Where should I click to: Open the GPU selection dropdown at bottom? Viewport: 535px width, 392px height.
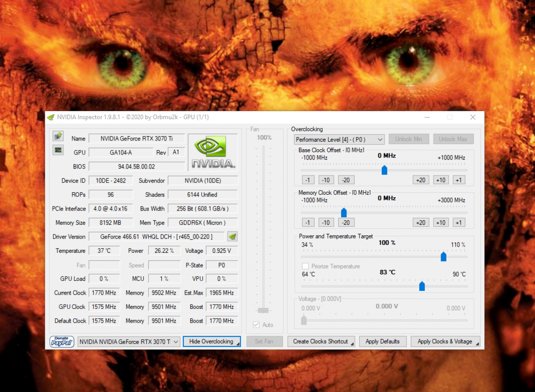(x=129, y=341)
